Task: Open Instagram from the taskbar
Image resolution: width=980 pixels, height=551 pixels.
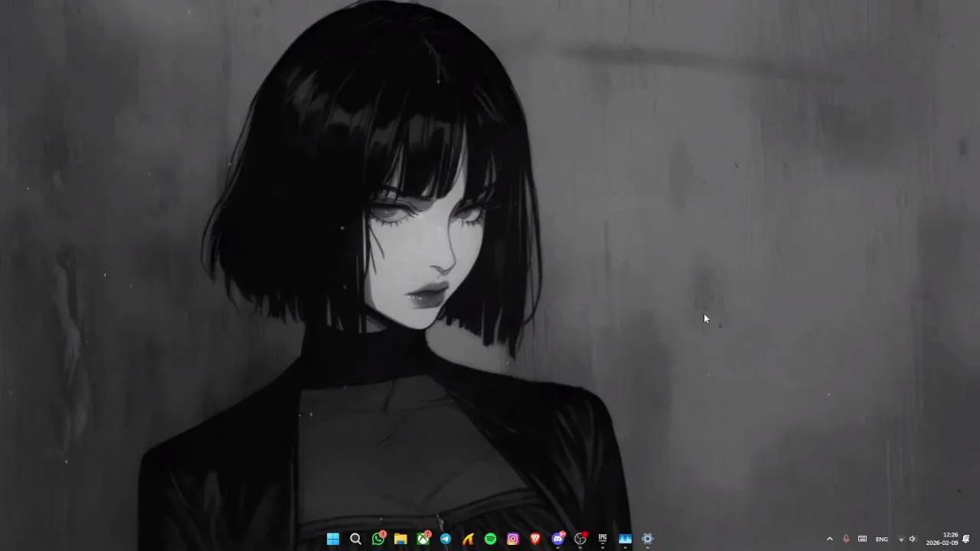Action: tap(513, 539)
